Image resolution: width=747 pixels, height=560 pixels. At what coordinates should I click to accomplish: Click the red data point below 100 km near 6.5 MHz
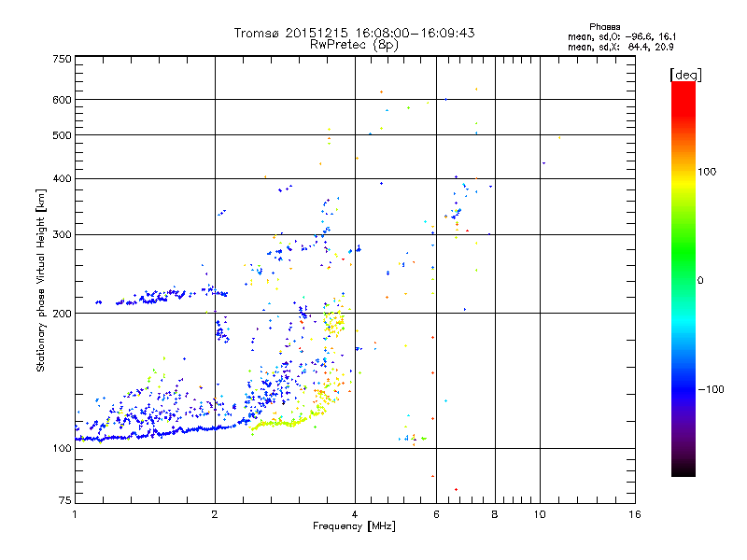click(x=456, y=489)
